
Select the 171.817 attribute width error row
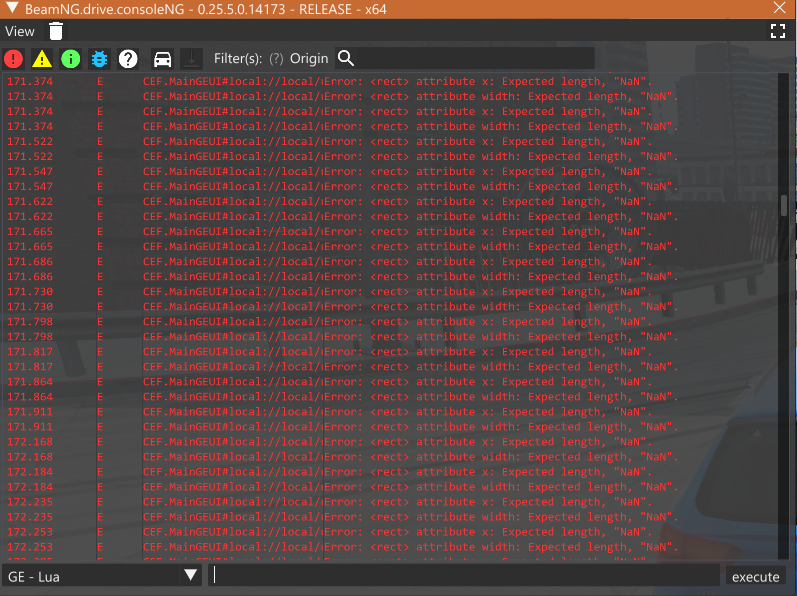click(391, 367)
